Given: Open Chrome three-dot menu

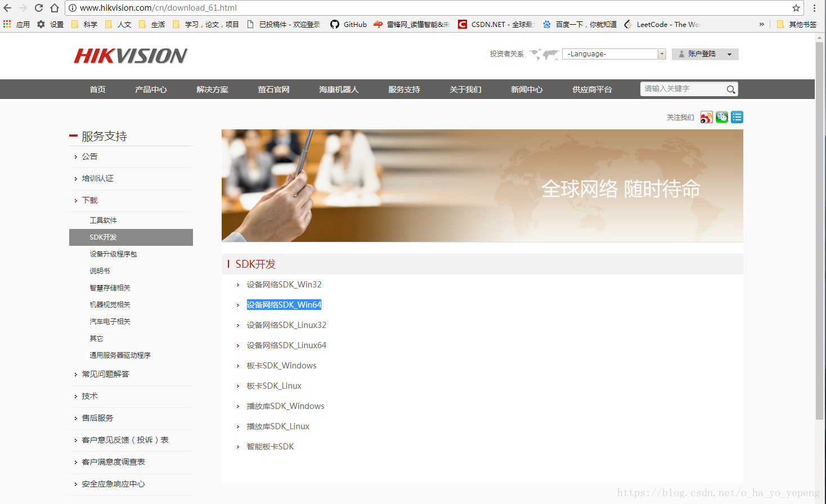Looking at the screenshot, I should click(x=814, y=8).
